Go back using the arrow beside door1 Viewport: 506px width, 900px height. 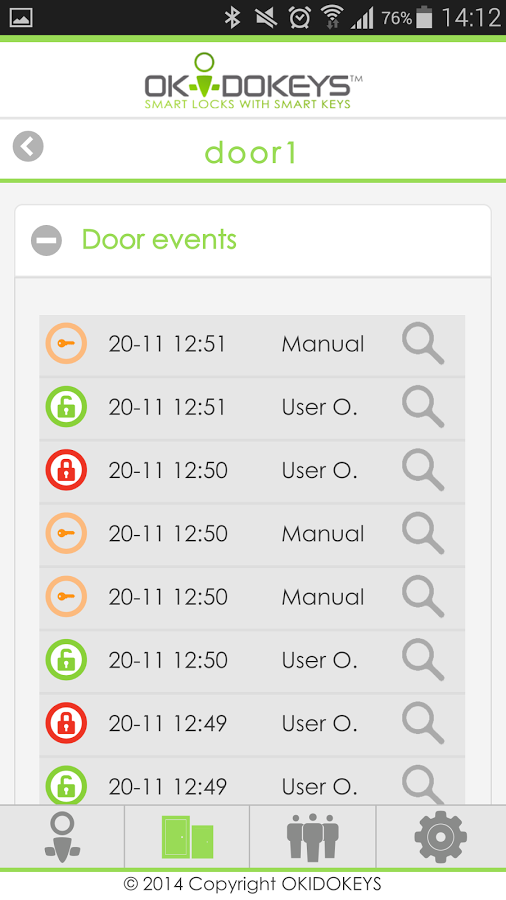click(x=28, y=146)
